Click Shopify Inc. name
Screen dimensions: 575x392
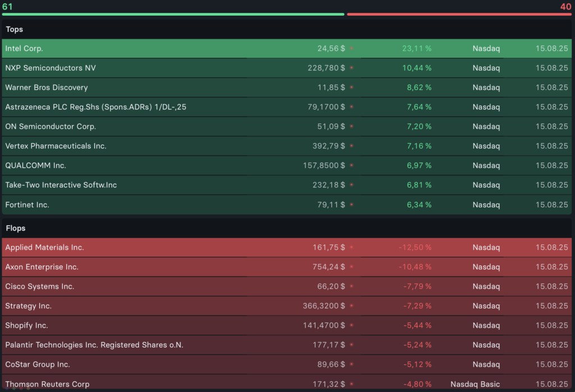26,325
